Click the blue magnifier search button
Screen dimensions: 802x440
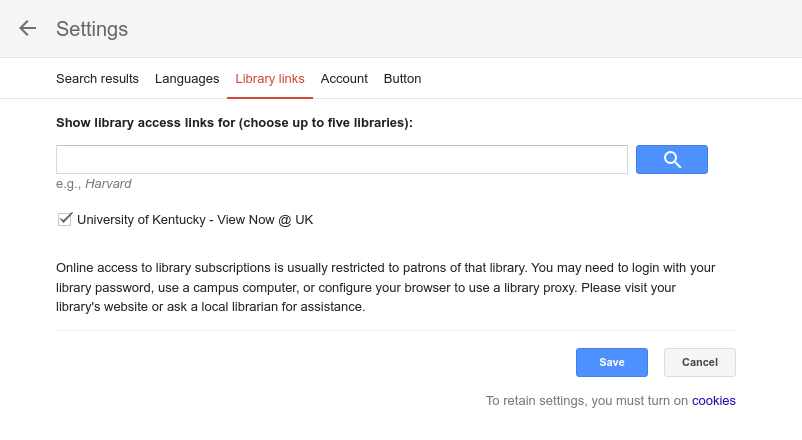[672, 159]
